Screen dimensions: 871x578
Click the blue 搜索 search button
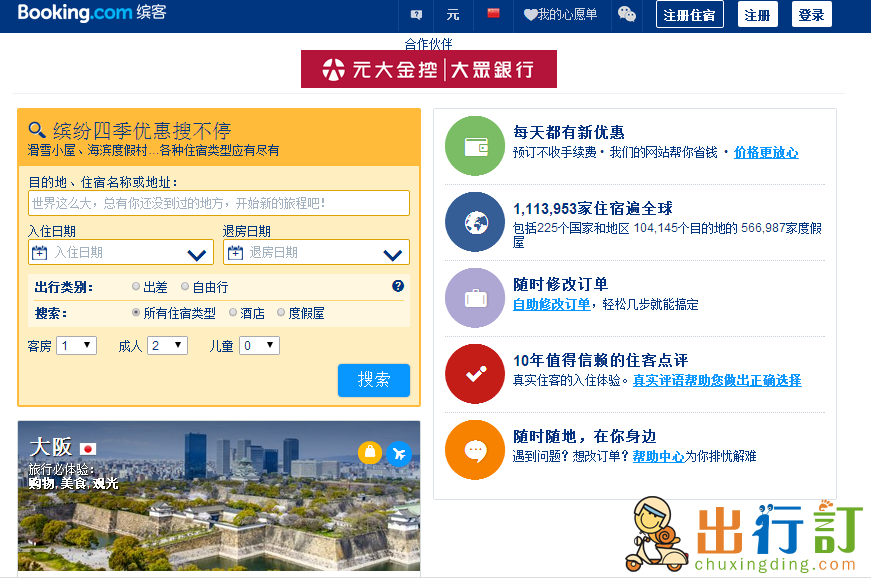pyautogui.click(x=374, y=380)
